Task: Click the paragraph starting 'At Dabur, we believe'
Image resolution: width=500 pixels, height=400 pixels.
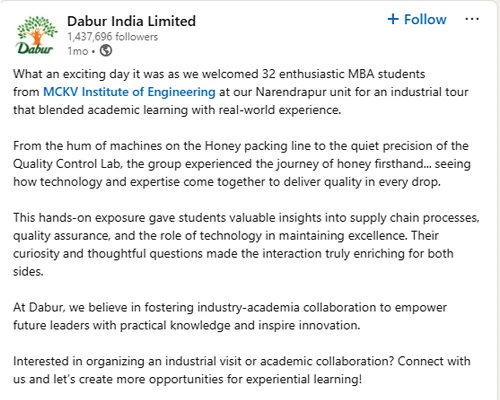Action: [230, 316]
